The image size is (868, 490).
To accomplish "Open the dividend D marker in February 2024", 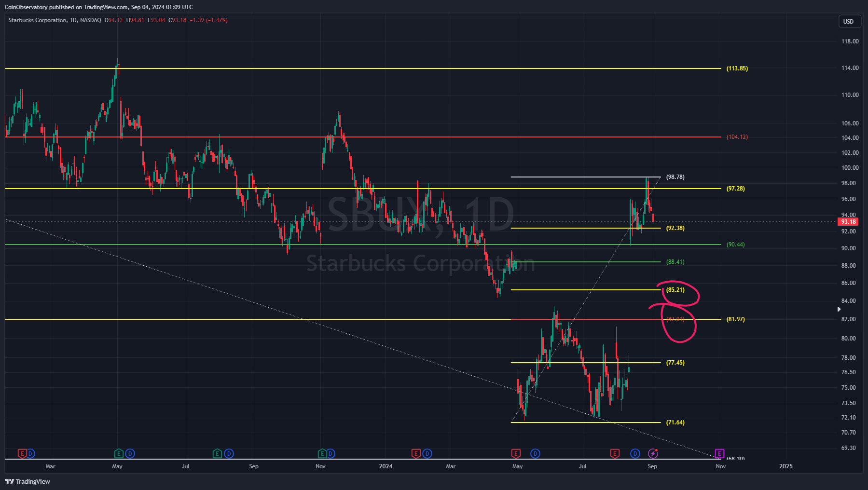I will pos(427,453).
